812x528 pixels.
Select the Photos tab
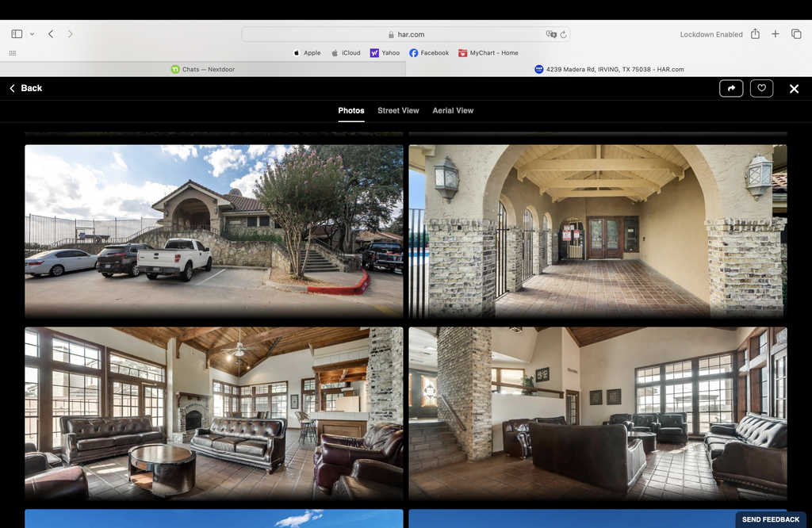(x=351, y=111)
